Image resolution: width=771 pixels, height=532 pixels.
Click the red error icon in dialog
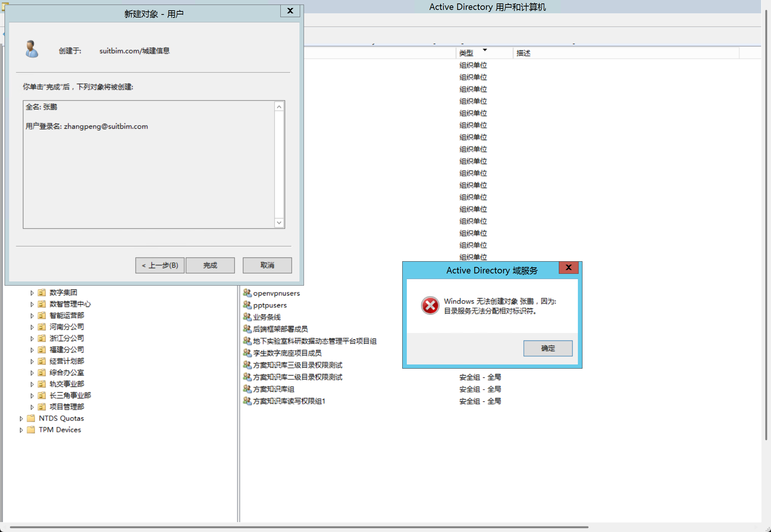(x=430, y=305)
